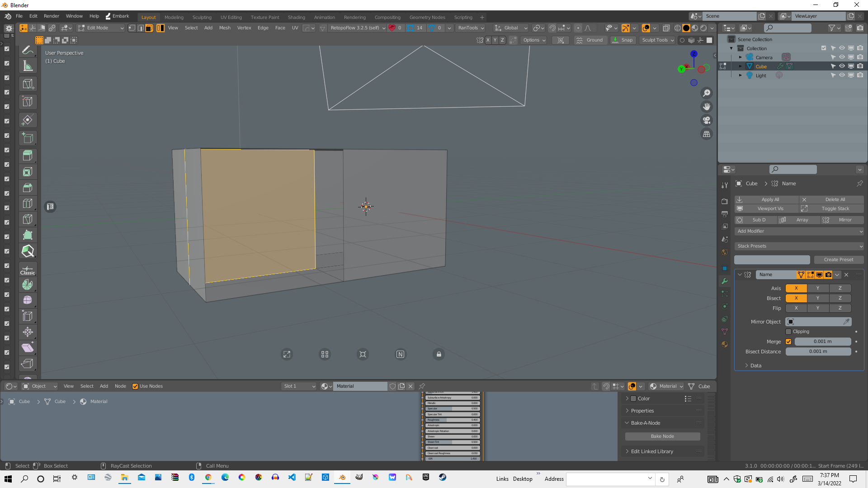Open Steam from the Windows taskbar
Viewport: 868px width, 488px height.
point(443,478)
